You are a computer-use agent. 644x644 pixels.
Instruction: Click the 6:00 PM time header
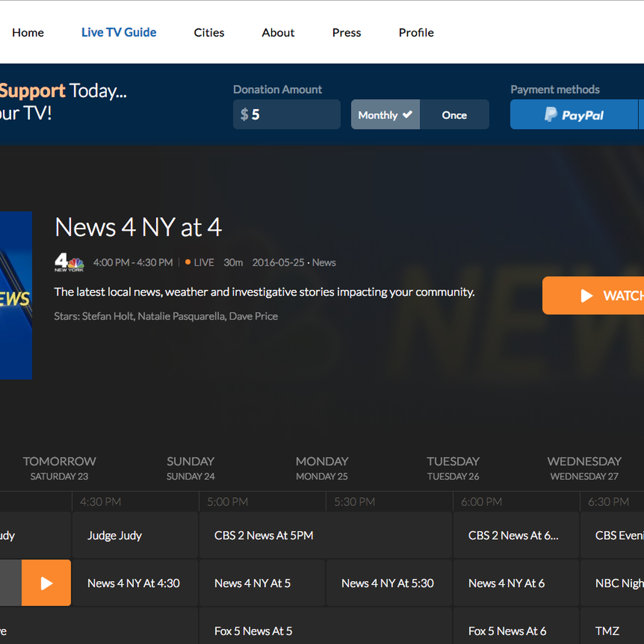click(482, 502)
